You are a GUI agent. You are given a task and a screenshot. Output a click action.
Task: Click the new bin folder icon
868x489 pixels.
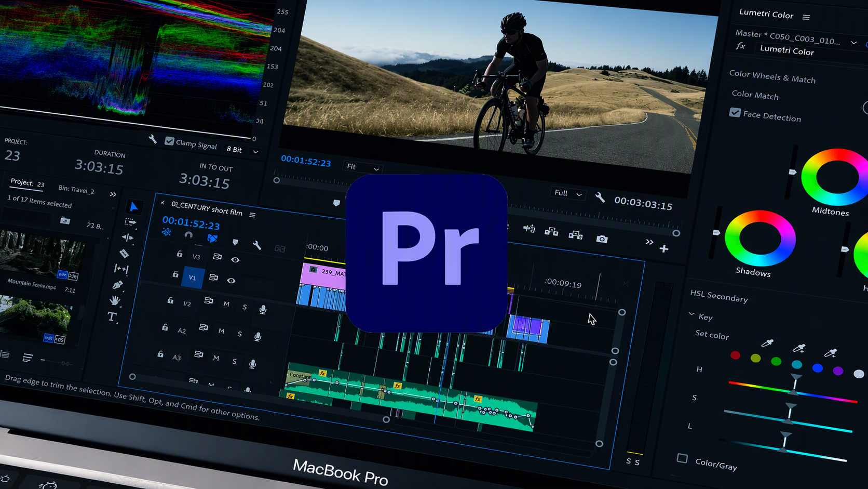click(x=65, y=220)
